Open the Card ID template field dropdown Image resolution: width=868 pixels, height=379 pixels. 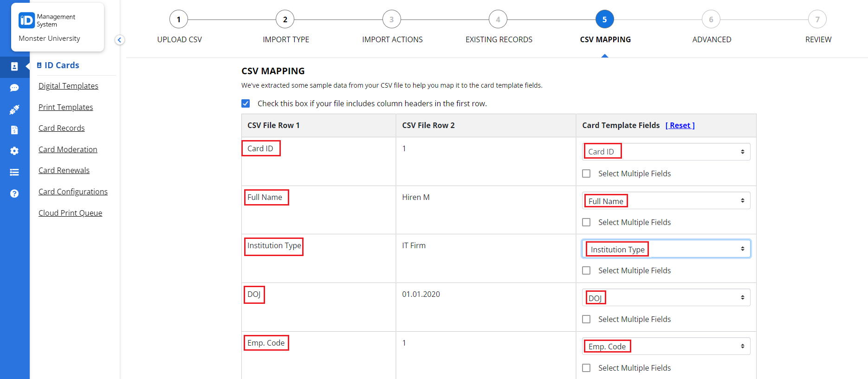coord(666,152)
